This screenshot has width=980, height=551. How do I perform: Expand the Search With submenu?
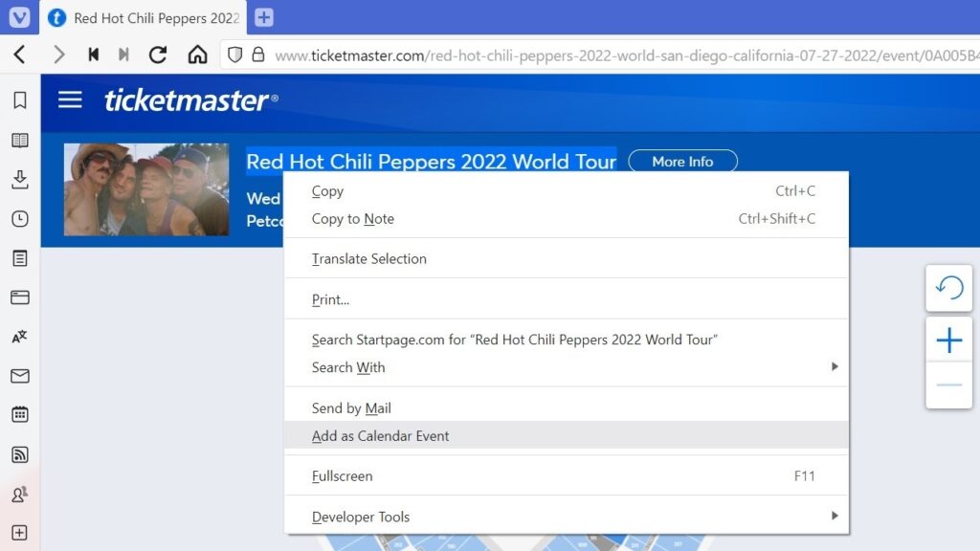pos(567,367)
